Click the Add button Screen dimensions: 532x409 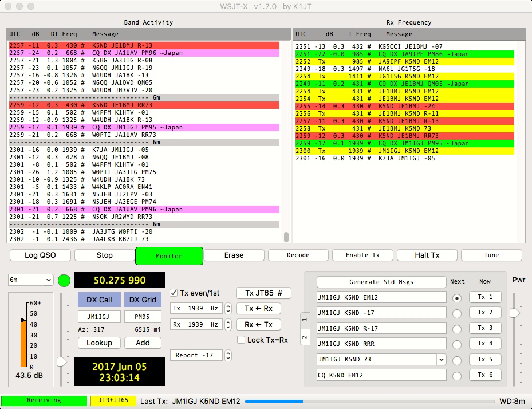143,343
